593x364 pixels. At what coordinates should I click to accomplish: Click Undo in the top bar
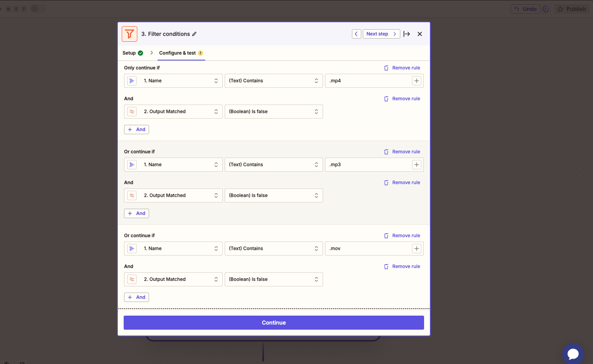[x=526, y=9]
